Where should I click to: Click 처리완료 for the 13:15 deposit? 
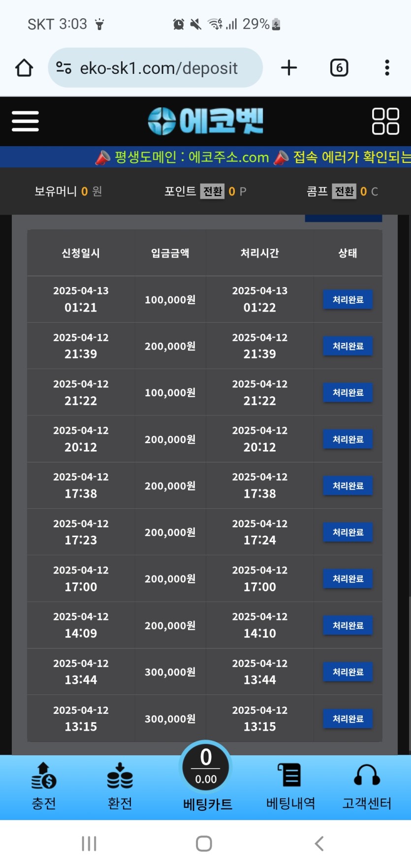[x=348, y=719]
